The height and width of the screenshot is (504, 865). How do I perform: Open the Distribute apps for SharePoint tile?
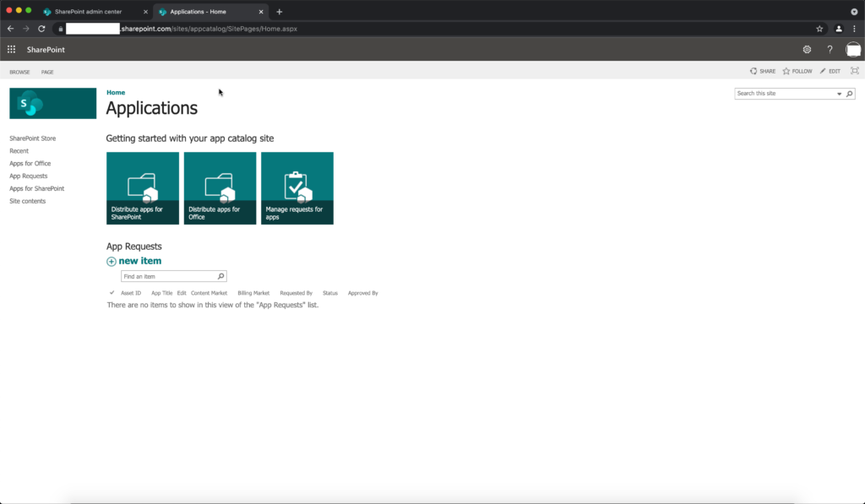click(142, 188)
